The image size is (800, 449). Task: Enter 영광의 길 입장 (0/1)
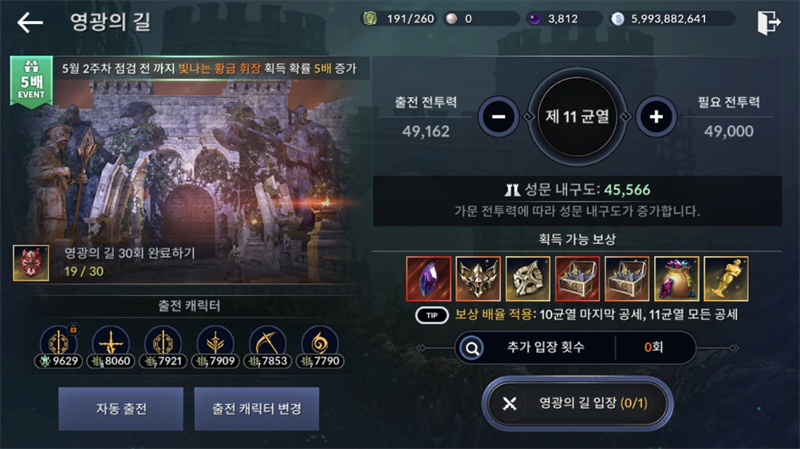point(577,404)
